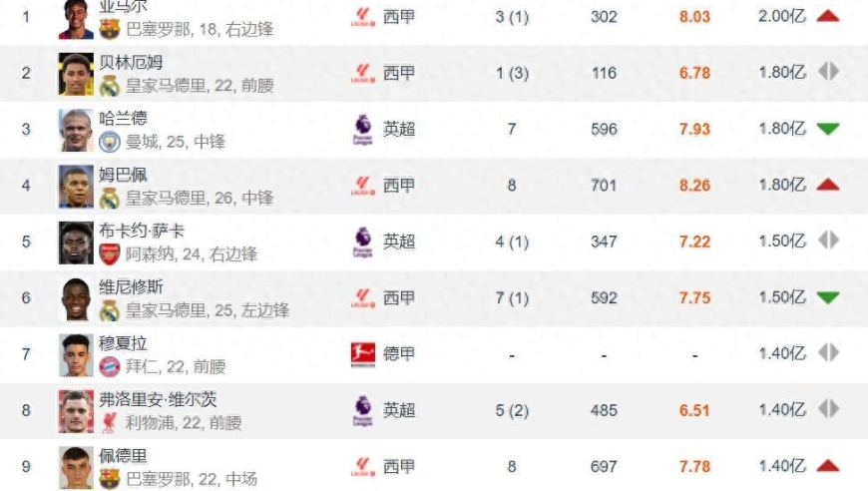Click the La Liga logo in 姆巴佩's row
Image resolution: width=868 pixels, height=491 pixels.
[x=361, y=186]
